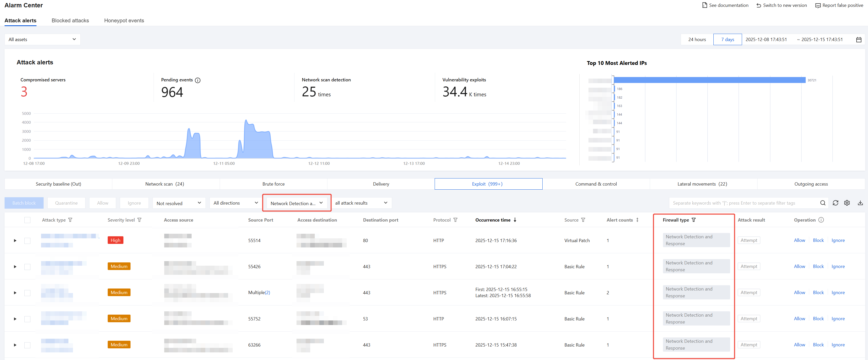Open the All assets dropdown
868x360 pixels.
pos(43,40)
